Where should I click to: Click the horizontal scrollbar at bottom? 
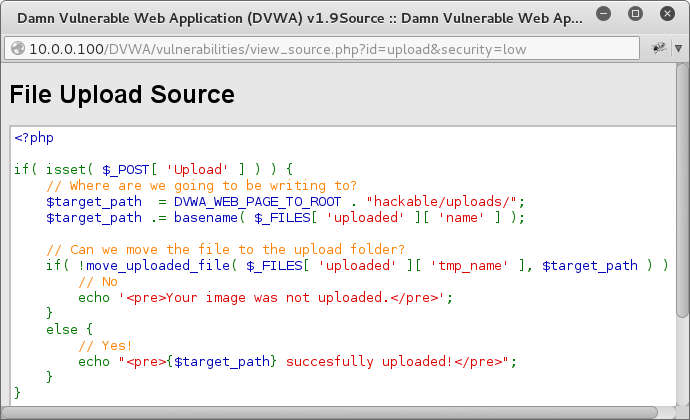coord(330,413)
